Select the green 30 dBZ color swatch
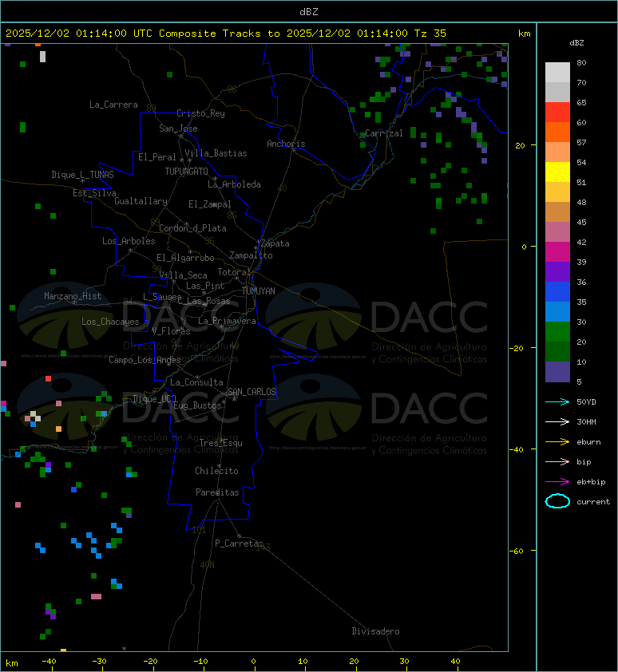 point(557,332)
